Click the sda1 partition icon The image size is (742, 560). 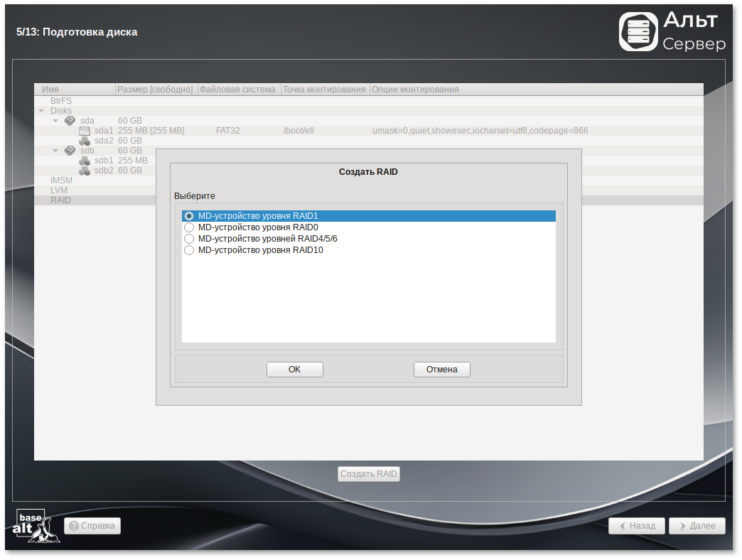pyautogui.click(x=85, y=131)
